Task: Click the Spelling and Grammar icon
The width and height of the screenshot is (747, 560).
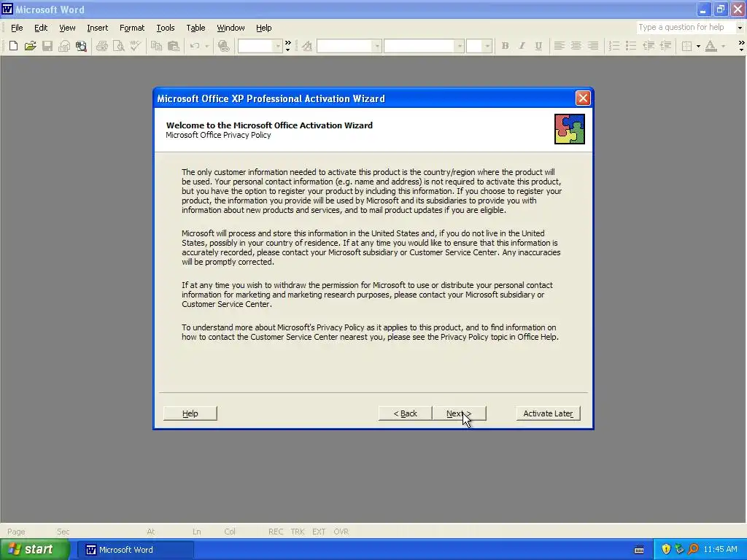Action: click(136, 46)
